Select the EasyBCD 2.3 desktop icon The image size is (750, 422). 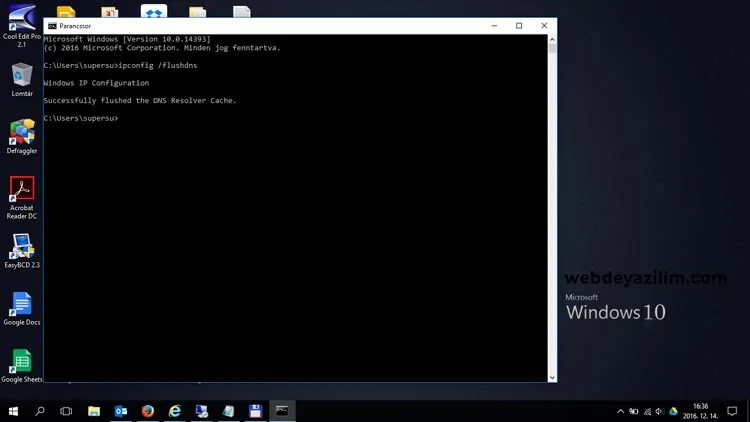point(22,251)
